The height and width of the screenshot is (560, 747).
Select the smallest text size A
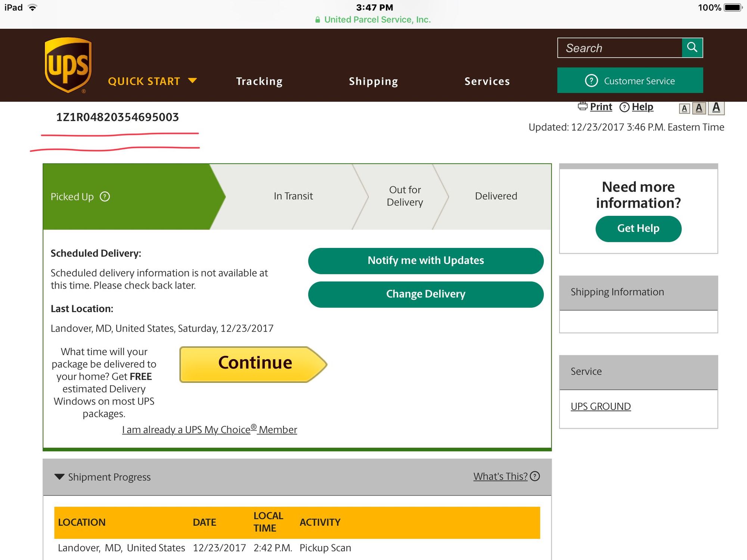point(684,109)
